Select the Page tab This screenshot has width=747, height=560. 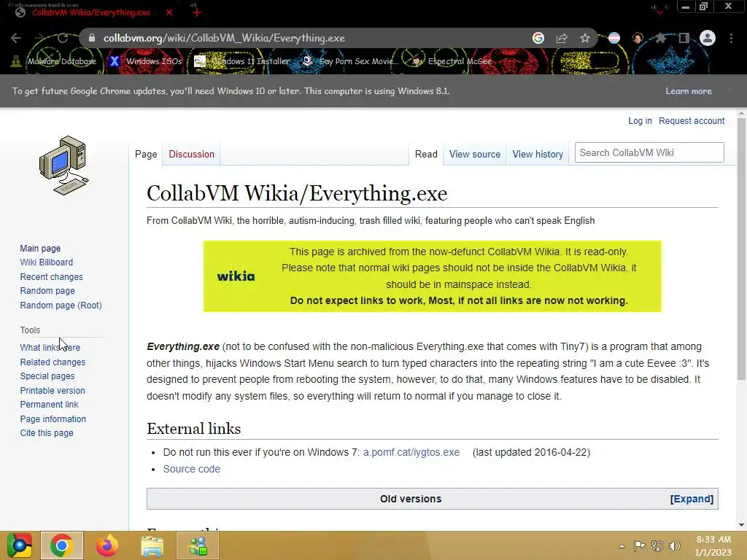(x=146, y=155)
